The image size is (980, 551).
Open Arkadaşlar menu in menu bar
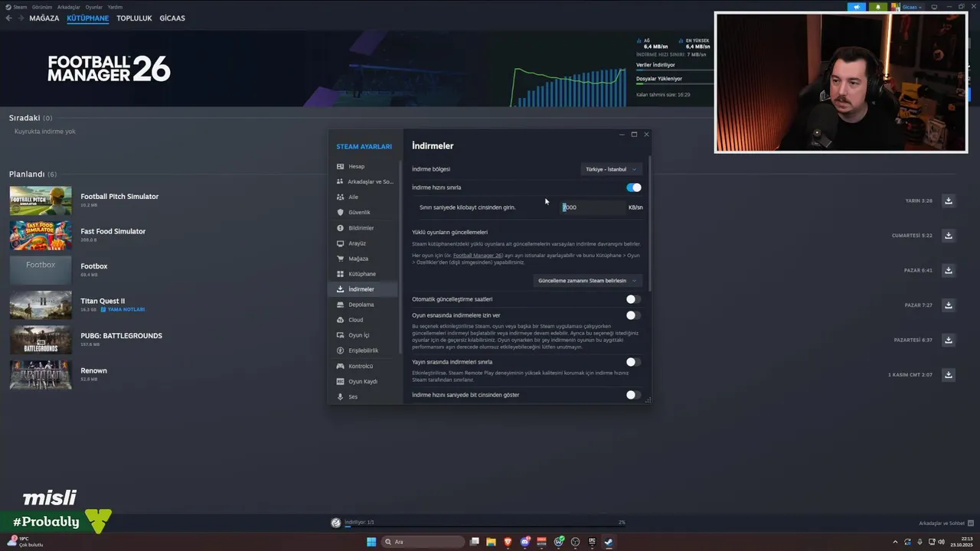[69, 7]
